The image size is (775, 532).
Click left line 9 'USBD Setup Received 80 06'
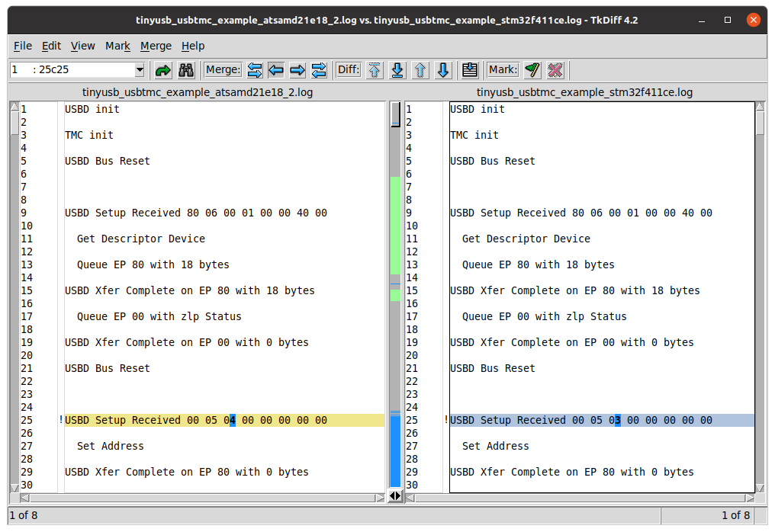(x=196, y=213)
